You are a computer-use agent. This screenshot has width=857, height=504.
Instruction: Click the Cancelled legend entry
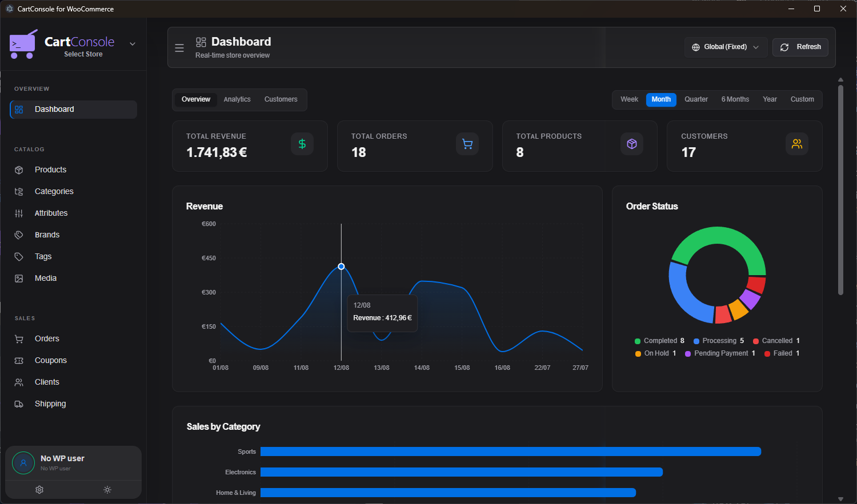pyautogui.click(x=776, y=341)
